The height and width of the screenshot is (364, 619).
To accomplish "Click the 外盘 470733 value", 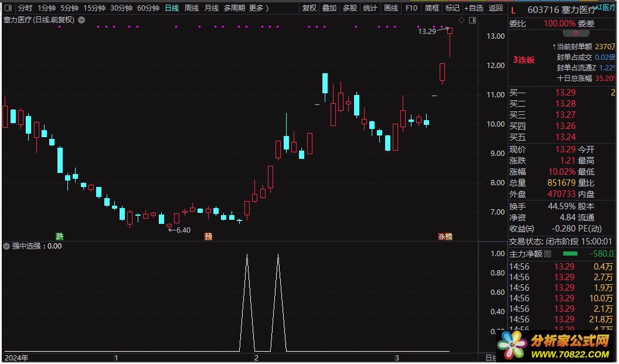I will (562, 194).
